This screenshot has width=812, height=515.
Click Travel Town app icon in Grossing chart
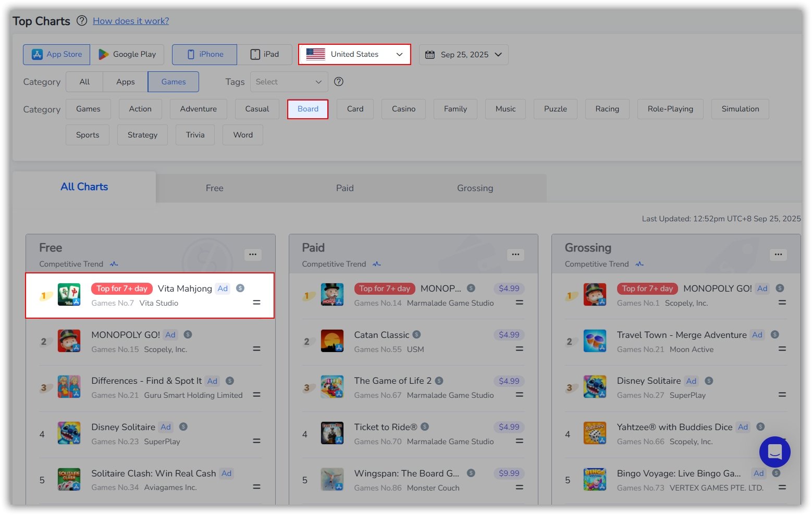(595, 341)
